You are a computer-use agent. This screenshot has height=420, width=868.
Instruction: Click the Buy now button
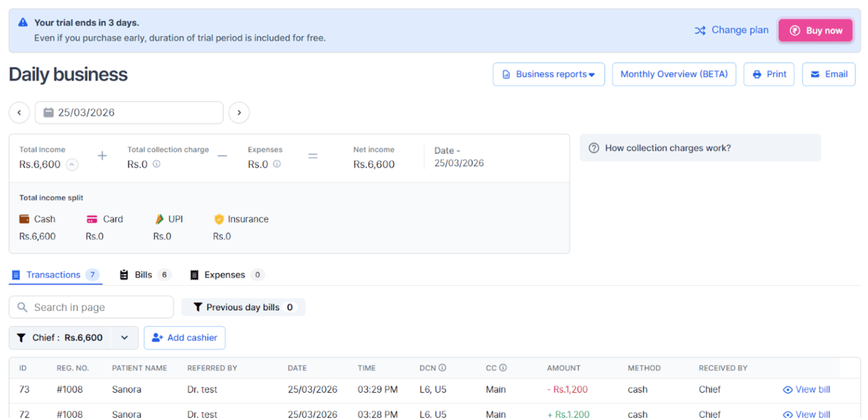[815, 30]
